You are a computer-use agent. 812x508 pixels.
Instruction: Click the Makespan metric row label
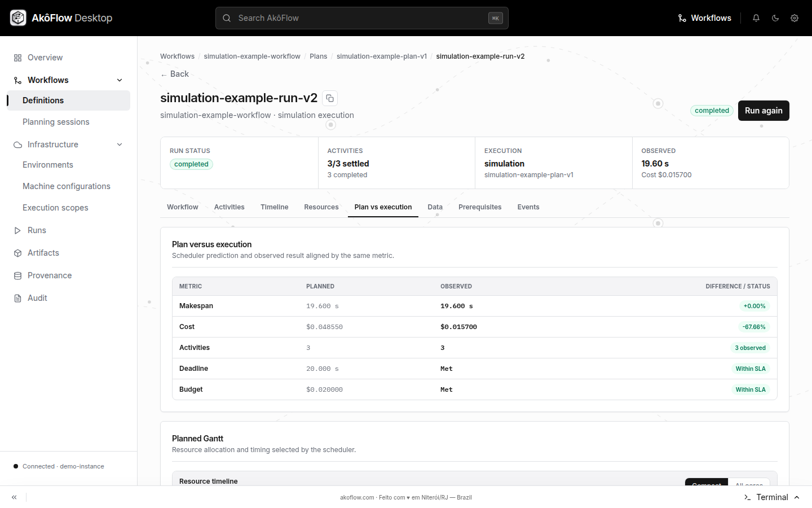(x=196, y=306)
